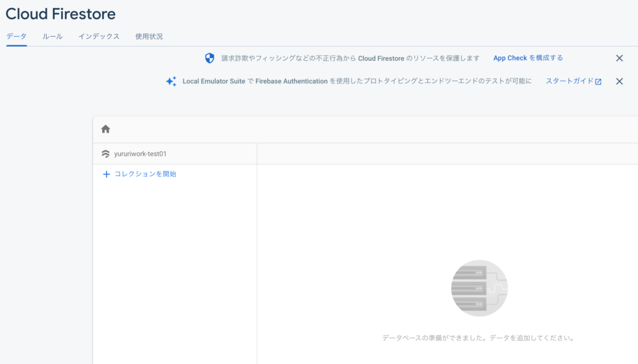The height and width of the screenshot is (364, 638).
Task: Click the home icon in the path bar
Action: coord(105,129)
